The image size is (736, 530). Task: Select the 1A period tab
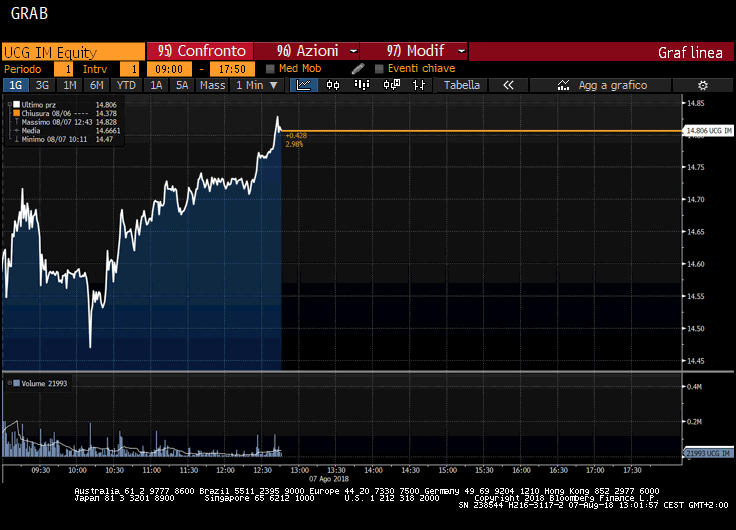pos(156,85)
